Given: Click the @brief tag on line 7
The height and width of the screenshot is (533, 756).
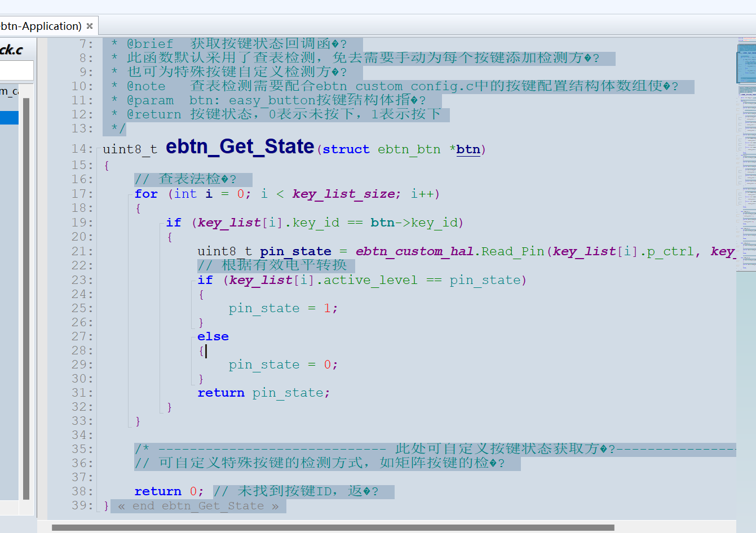Looking at the screenshot, I should [x=150, y=44].
